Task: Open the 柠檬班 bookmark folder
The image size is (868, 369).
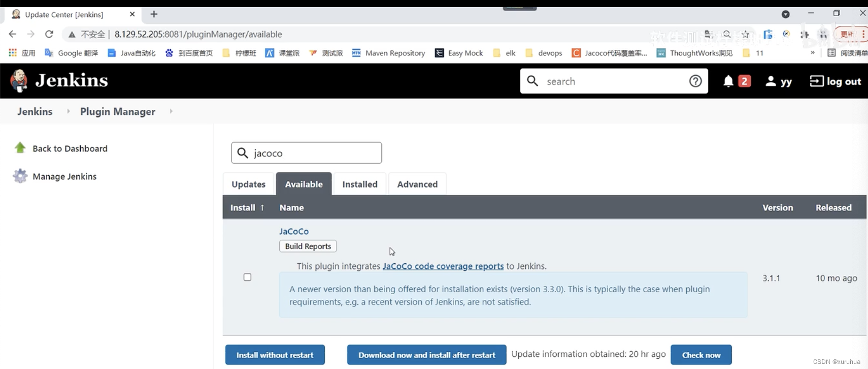Action: tap(239, 53)
